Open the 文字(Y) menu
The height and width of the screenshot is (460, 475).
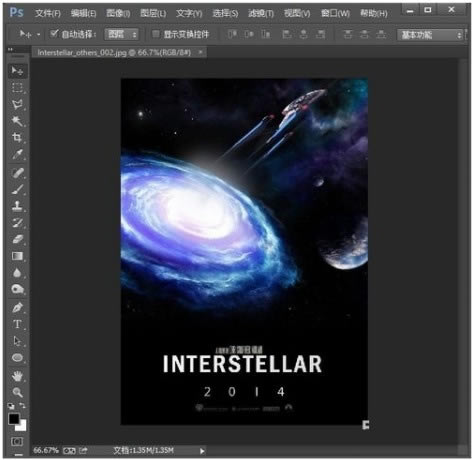[189, 13]
